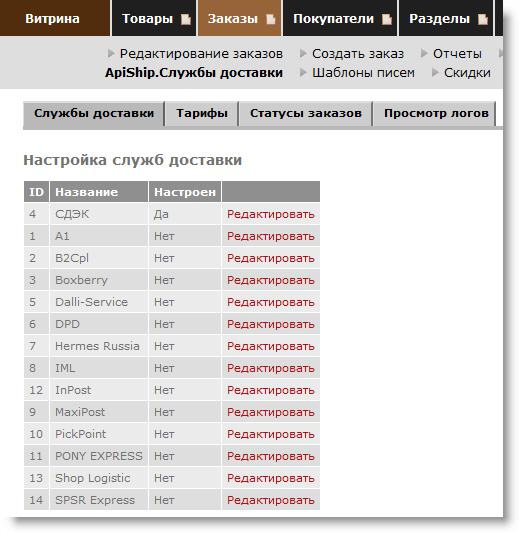Screen dimensions: 519x533
Task: Switch to the Службы доставки tab
Action: (94, 114)
